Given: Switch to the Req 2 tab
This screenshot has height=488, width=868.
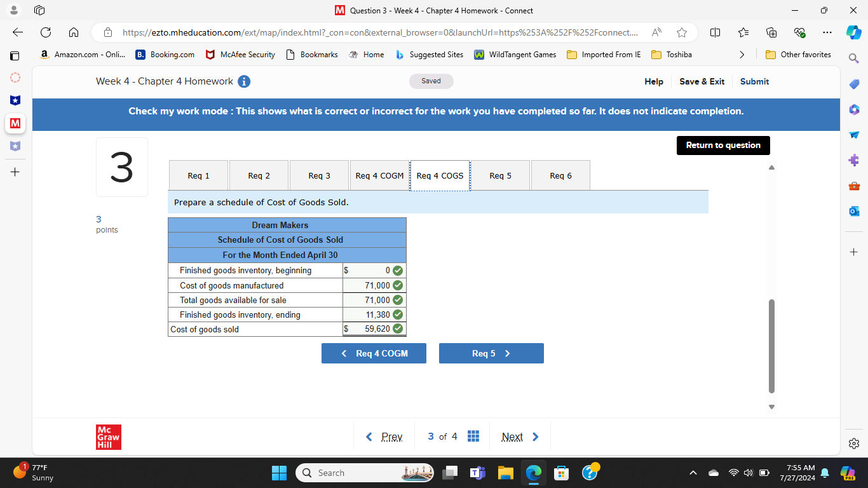Looking at the screenshot, I should [259, 175].
